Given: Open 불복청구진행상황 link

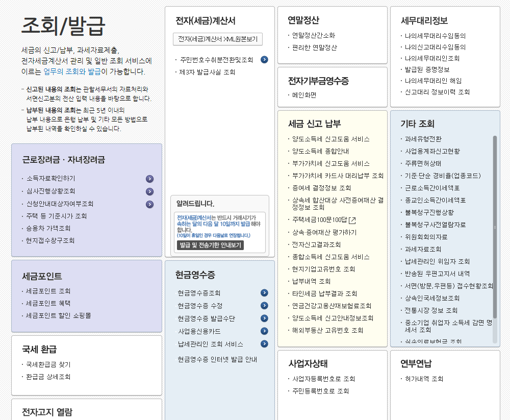Looking at the screenshot, I should tap(429, 212).
